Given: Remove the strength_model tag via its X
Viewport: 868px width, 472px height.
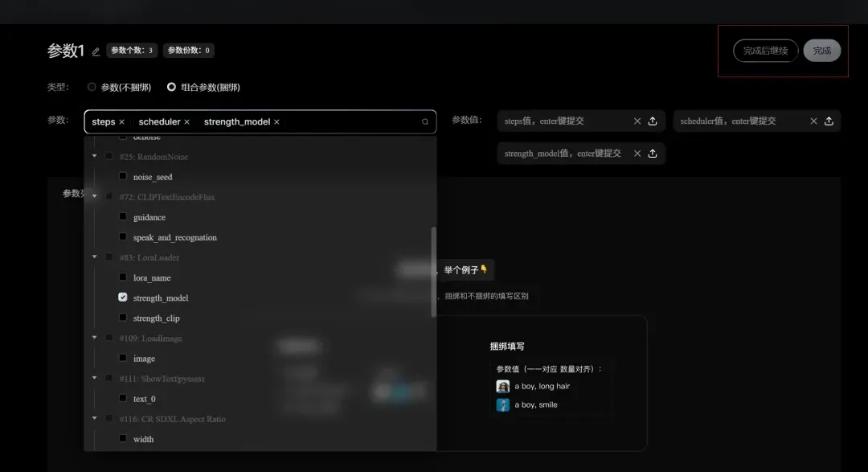Looking at the screenshot, I should pyautogui.click(x=276, y=122).
